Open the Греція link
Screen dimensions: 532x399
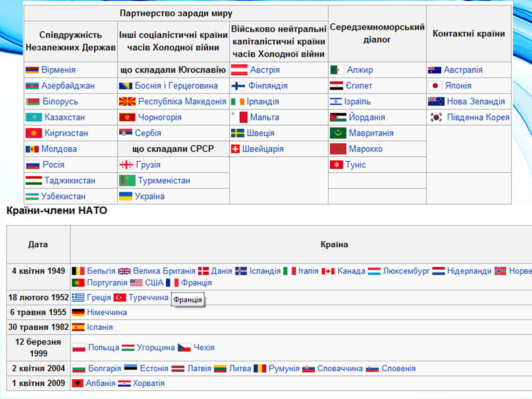(x=99, y=297)
